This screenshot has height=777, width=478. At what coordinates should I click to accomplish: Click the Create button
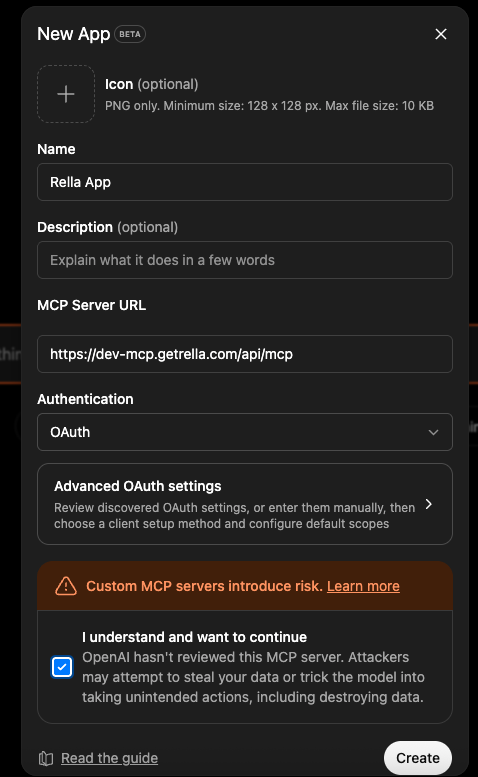pyautogui.click(x=418, y=758)
